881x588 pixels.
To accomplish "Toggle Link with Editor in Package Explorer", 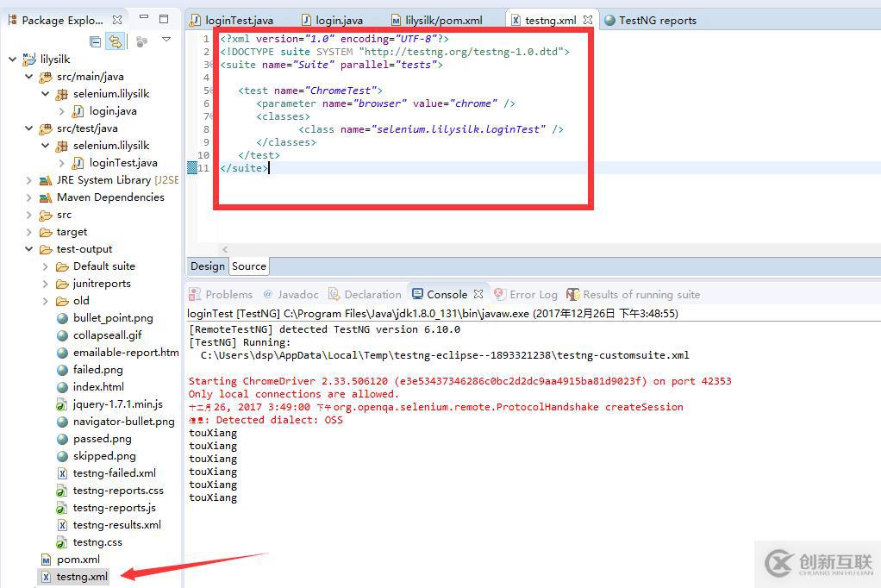I will point(116,41).
